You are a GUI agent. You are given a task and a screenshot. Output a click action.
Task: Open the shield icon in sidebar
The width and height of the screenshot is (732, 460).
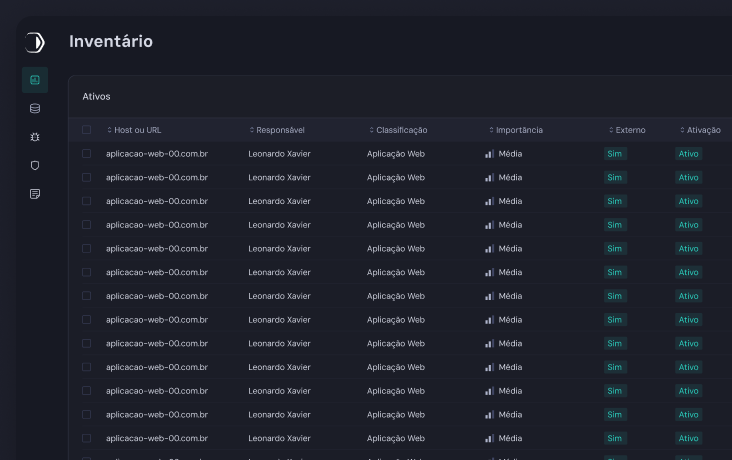point(35,165)
